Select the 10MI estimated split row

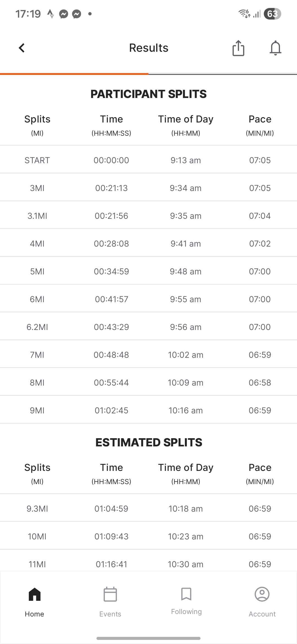148,536
